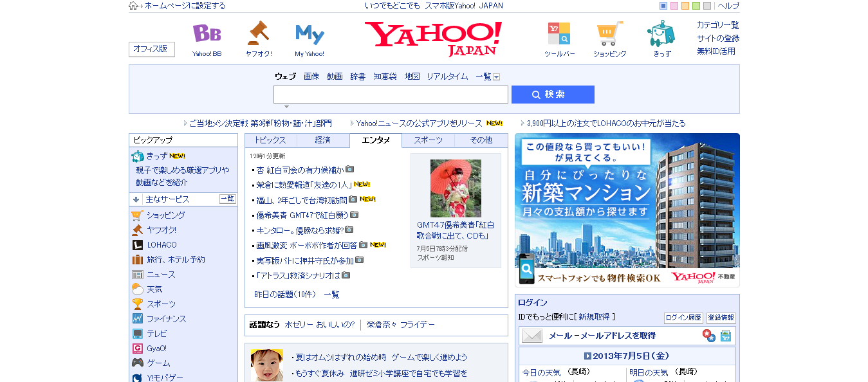Click the GyaO! icon in sidebar

137,349
